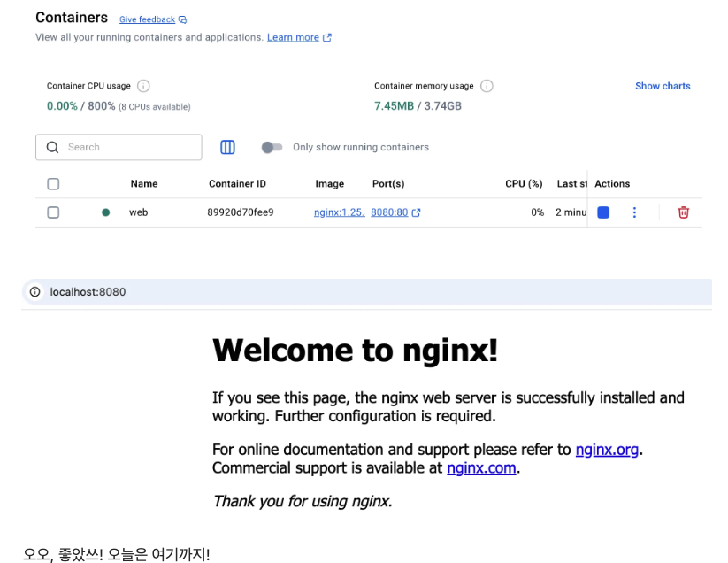Click the localhost:8080 address bar
The image size is (728, 563).
pyautogui.click(x=367, y=292)
